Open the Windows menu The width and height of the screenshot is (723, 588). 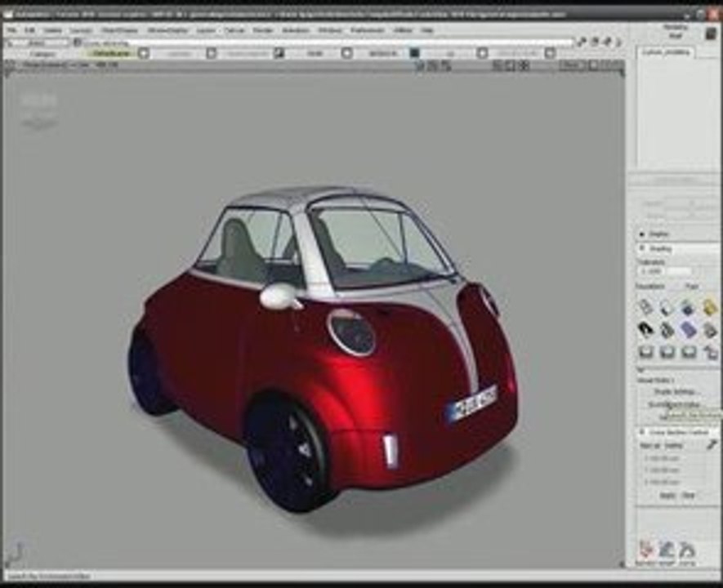[x=330, y=30]
